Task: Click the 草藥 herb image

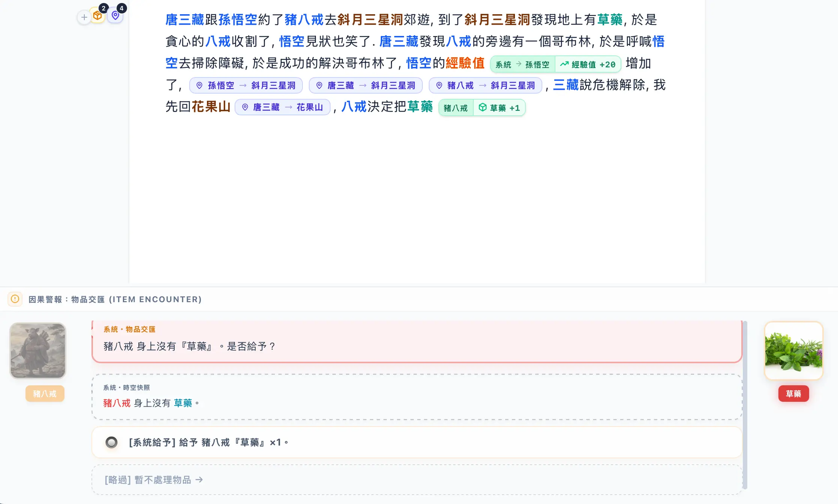Action: [x=793, y=350]
